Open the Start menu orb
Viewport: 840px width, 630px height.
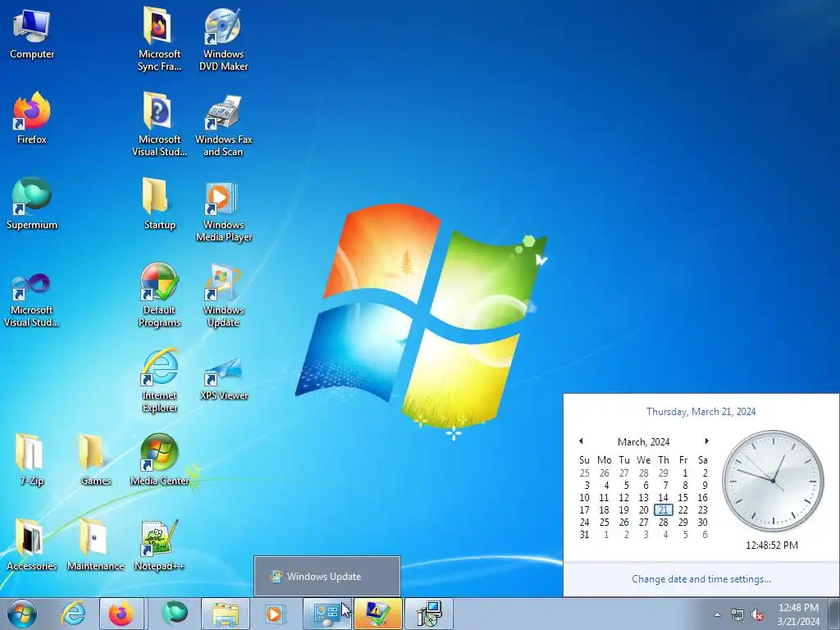coord(22,614)
